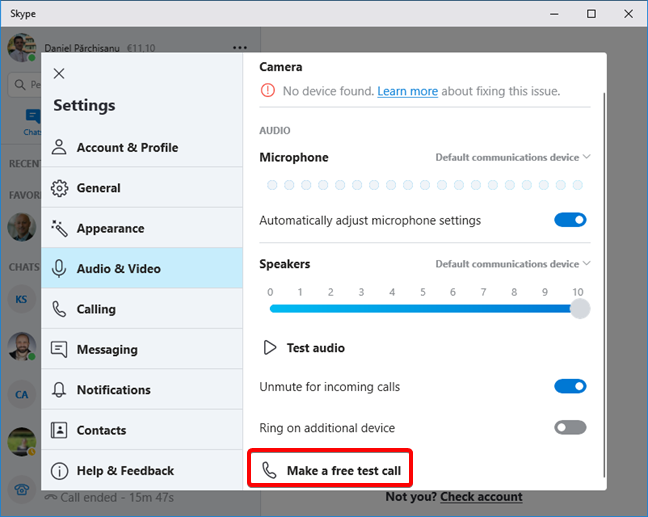The width and height of the screenshot is (648, 517).
Task: Close the Settings panel with X icon
Action: pyautogui.click(x=59, y=74)
